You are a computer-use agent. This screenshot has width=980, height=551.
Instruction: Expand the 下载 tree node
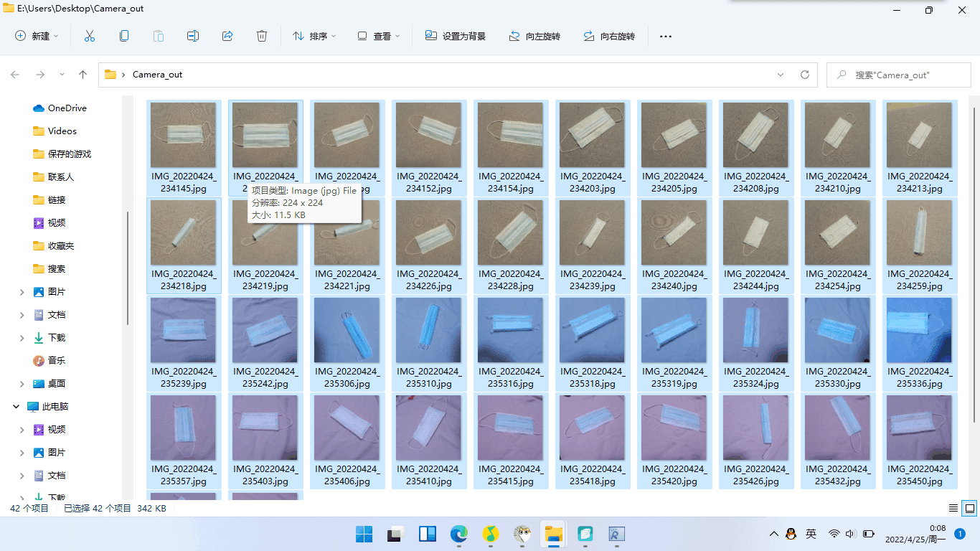pos(22,338)
